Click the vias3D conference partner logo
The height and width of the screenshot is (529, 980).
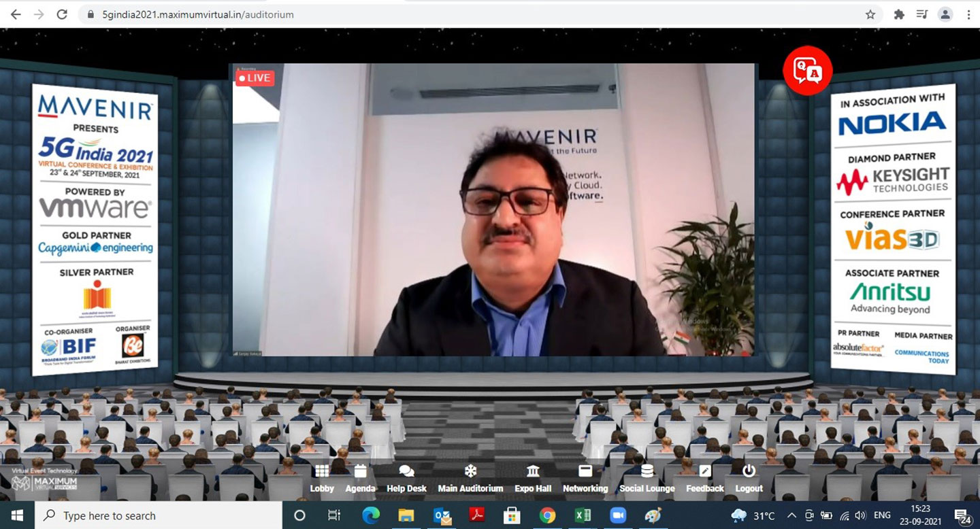892,237
